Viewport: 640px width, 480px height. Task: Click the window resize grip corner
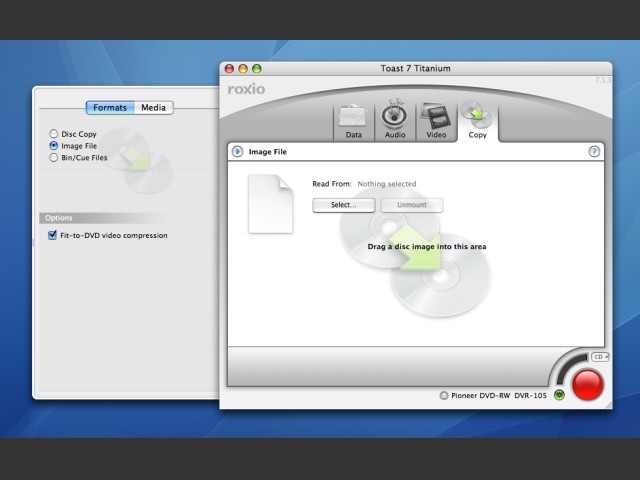[x=608, y=405]
